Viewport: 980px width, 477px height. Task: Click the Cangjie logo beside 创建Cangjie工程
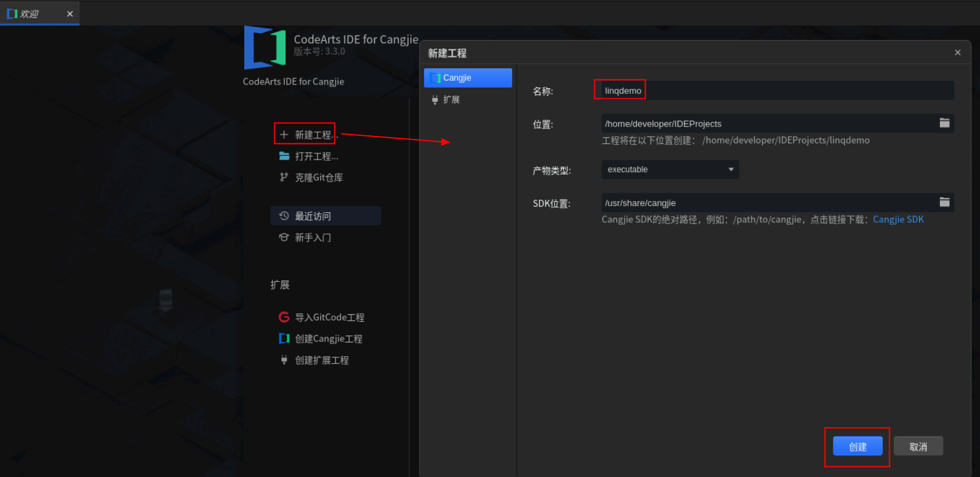pyautogui.click(x=284, y=338)
